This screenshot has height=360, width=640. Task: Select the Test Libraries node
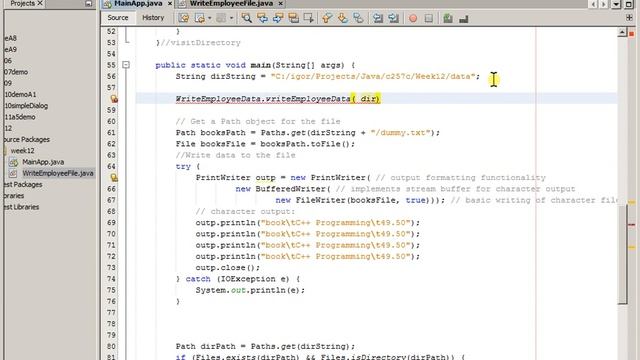22,207
